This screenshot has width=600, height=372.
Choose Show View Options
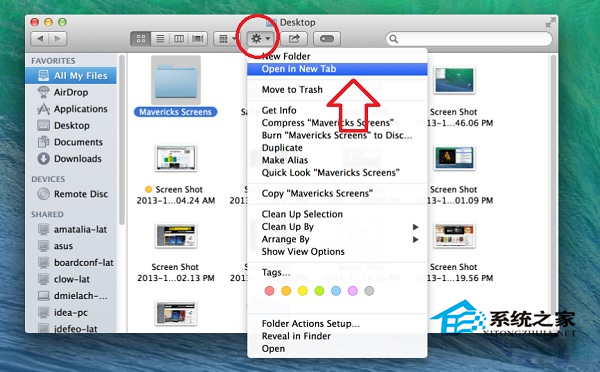[337, 251]
